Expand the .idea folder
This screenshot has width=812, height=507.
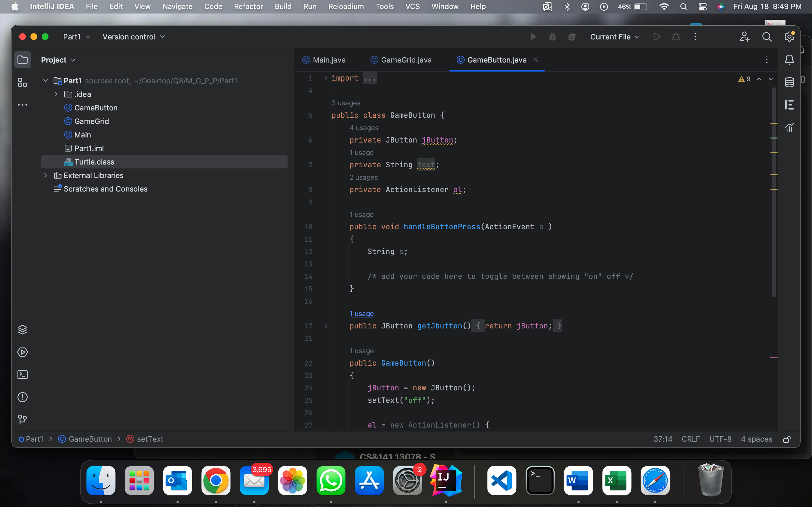pyautogui.click(x=56, y=94)
